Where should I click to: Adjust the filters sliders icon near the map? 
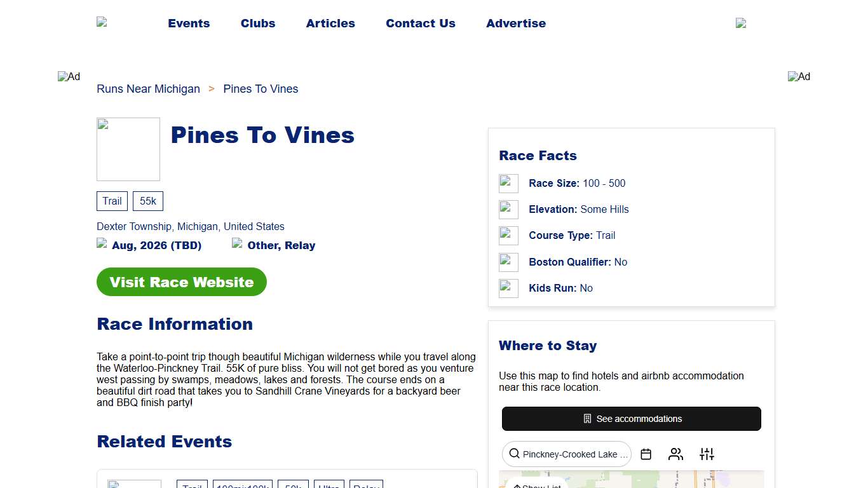707,454
